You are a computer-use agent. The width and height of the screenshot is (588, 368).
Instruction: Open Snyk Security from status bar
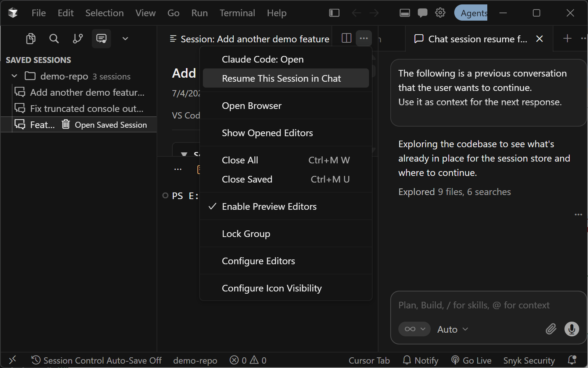coord(529,360)
